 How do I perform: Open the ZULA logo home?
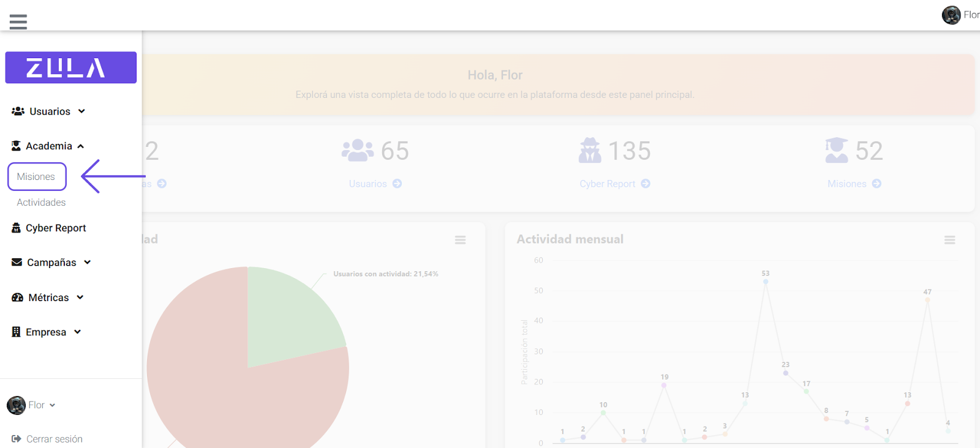click(70, 67)
